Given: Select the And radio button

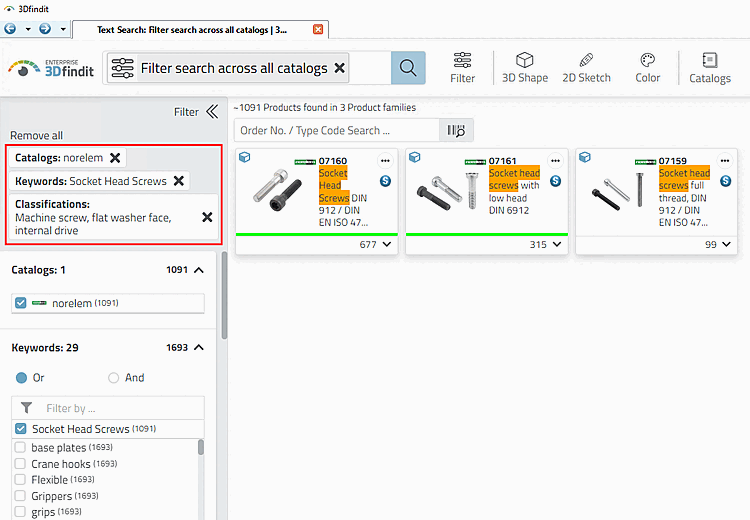Looking at the screenshot, I should [x=113, y=378].
